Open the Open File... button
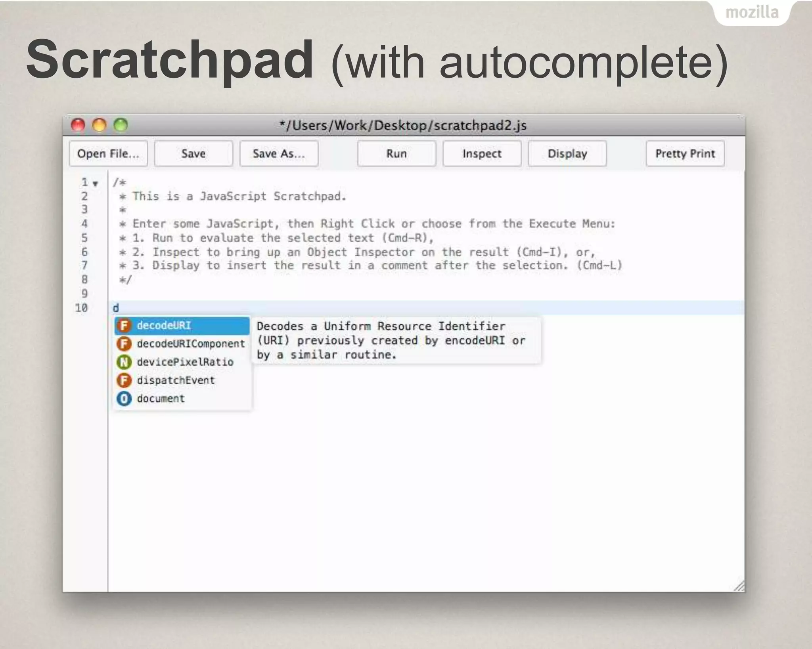The height and width of the screenshot is (649, 812). (x=108, y=154)
